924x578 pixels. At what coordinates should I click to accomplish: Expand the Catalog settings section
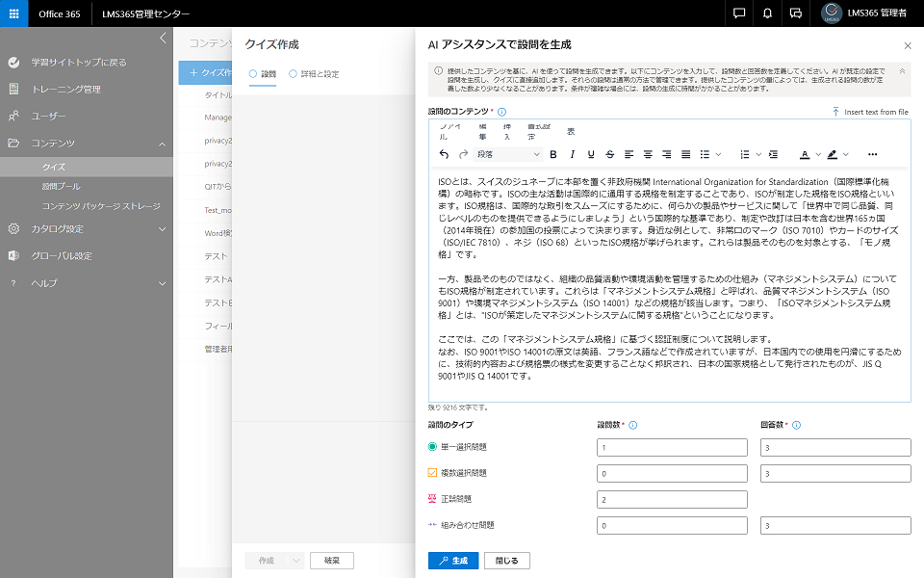pos(162,229)
